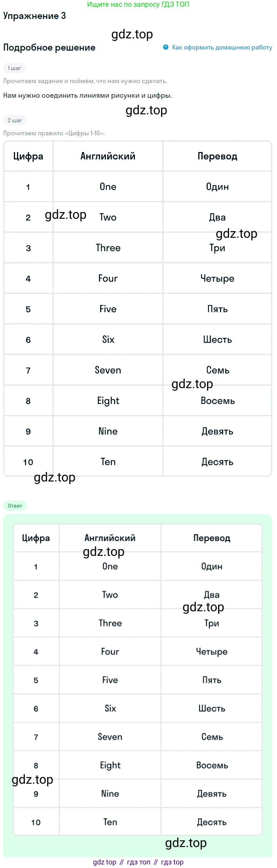Open the "Как оформить домашнюю работу" link
277x868 pixels.
222,47
